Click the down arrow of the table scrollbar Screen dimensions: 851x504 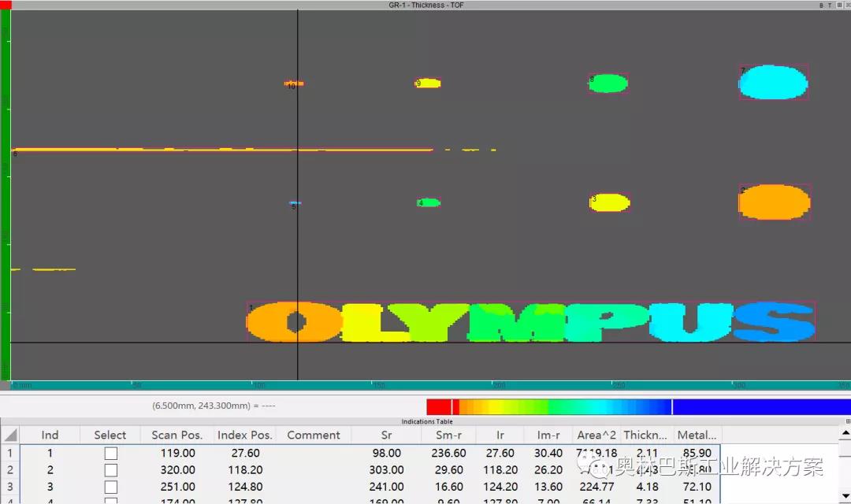[x=845, y=496]
